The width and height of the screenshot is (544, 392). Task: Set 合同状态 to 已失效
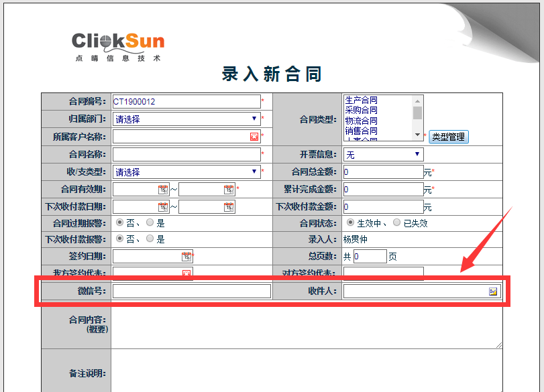[397, 222]
